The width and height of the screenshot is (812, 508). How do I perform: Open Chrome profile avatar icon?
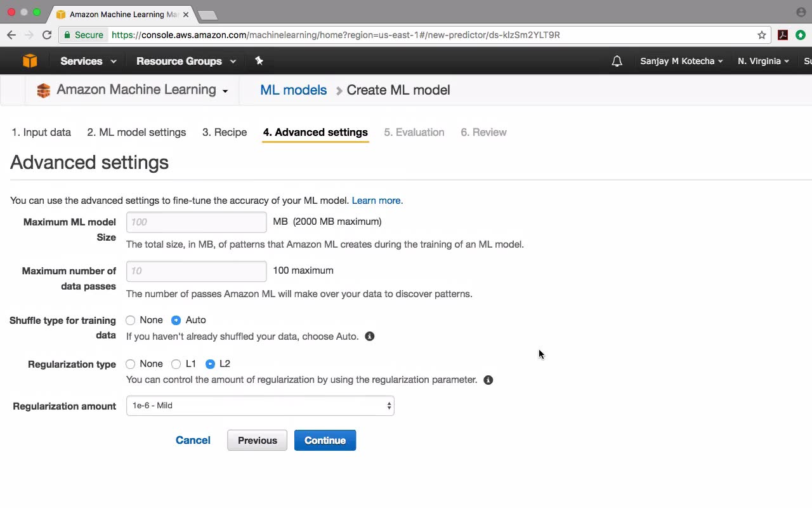[x=801, y=12]
